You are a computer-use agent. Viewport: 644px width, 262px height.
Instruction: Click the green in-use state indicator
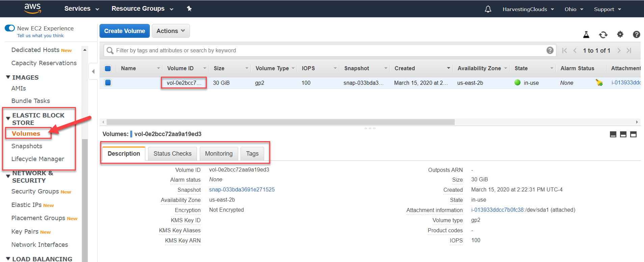[517, 82]
